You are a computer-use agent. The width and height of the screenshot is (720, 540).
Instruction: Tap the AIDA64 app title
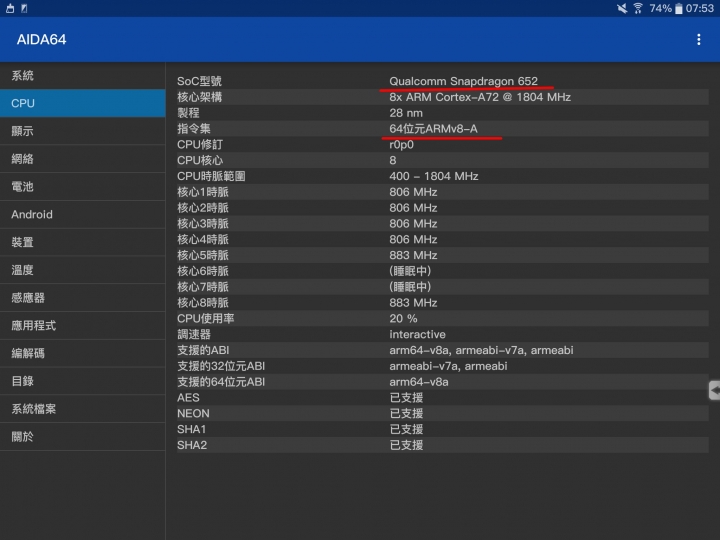(x=41, y=39)
